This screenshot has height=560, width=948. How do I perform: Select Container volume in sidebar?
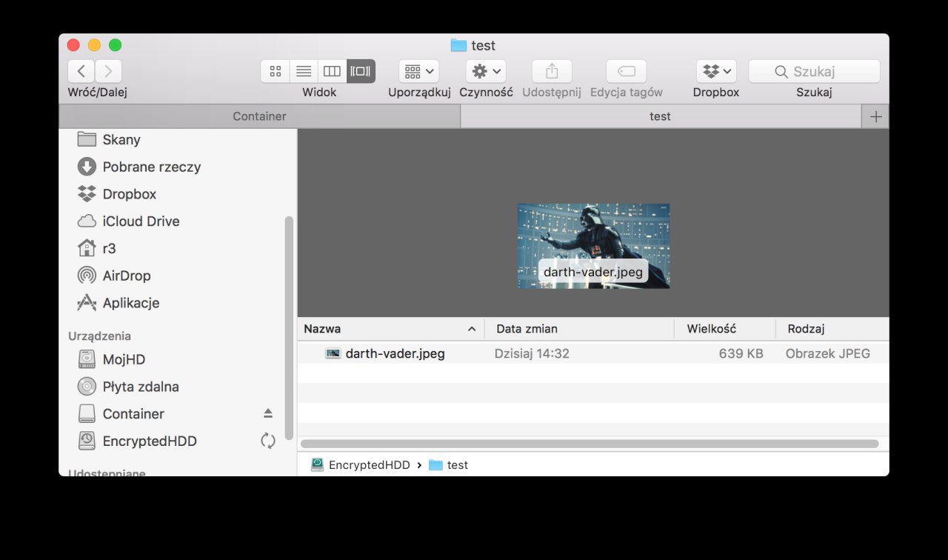coord(121,413)
